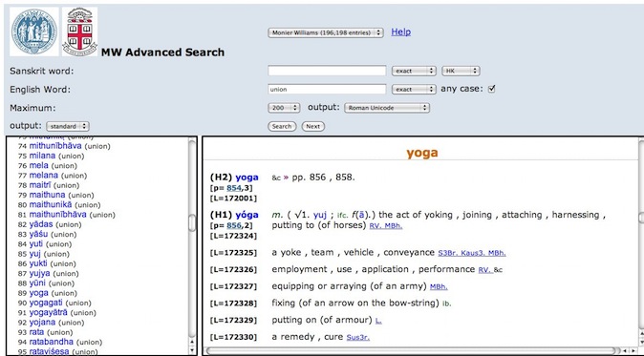644x356 pixels.
Task: Open the standard output dropdown
Action: coord(68,126)
